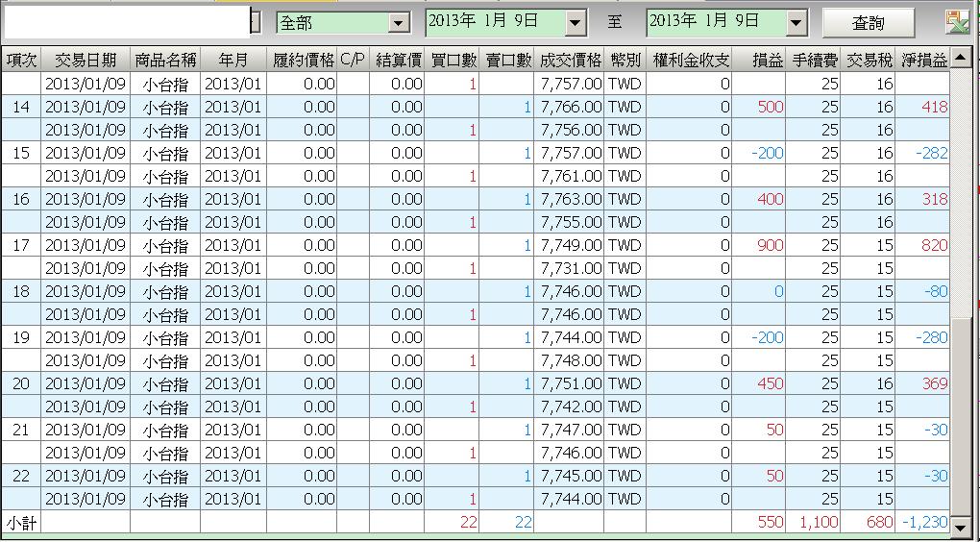Viewport: 980px width, 542px height.
Task: Select row number 16
Action: (21, 200)
